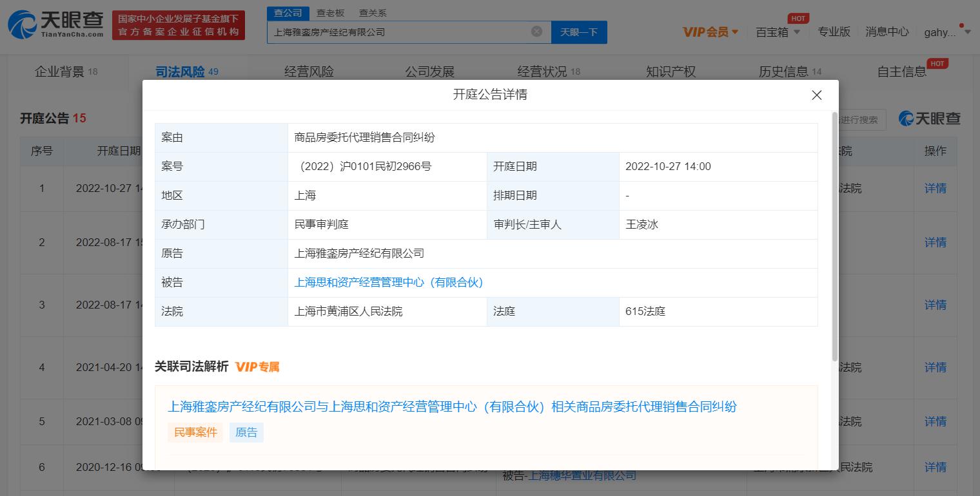Open the 消息中心 link
Viewport: 980px width, 496px height.
coord(887,32)
